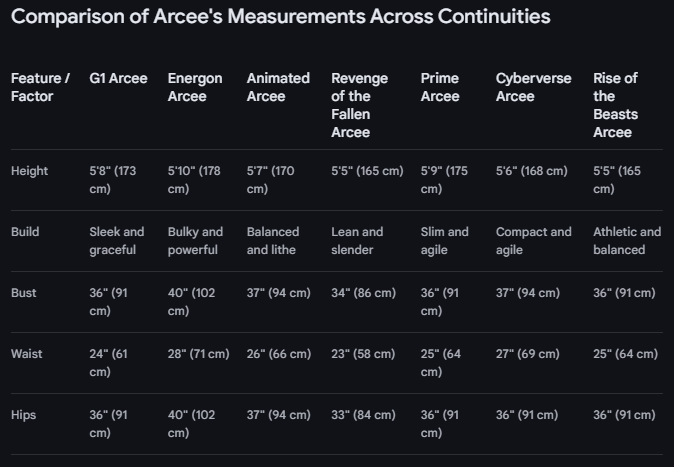Click the Cyberverse Arcee column header

(533, 87)
